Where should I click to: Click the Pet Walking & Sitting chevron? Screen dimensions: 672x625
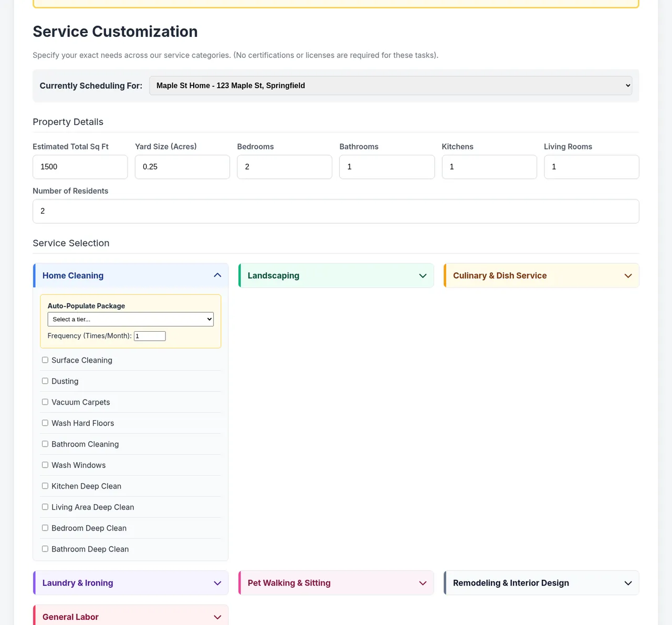423,583
